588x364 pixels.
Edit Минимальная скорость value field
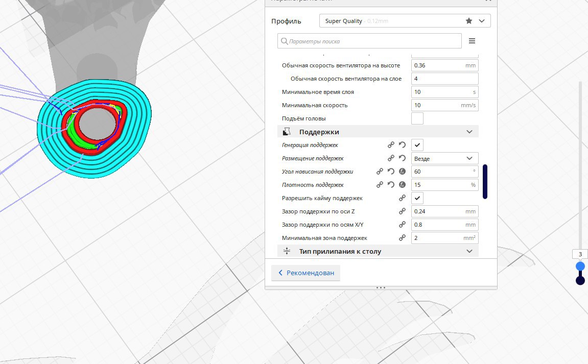tap(444, 105)
